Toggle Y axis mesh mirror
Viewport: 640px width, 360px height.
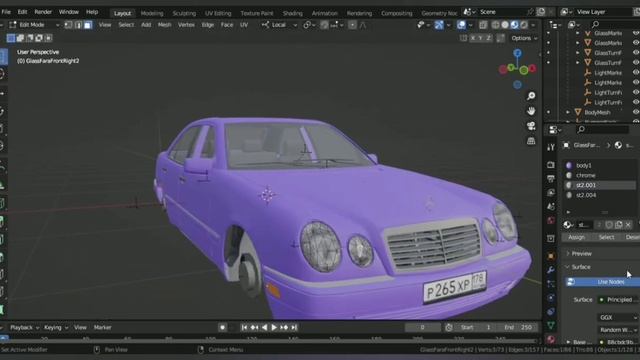481,38
